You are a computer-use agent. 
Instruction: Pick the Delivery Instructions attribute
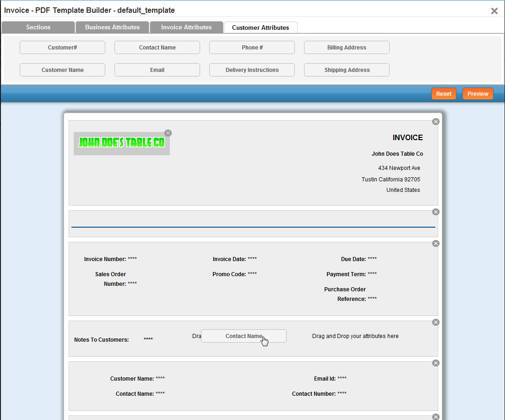[x=252, y=70]
